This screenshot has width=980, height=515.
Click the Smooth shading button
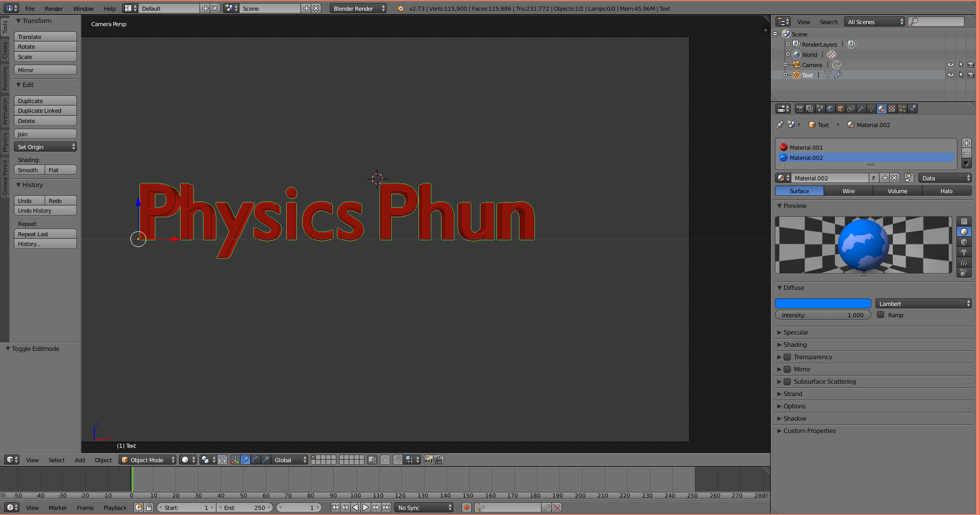point(29,170)
